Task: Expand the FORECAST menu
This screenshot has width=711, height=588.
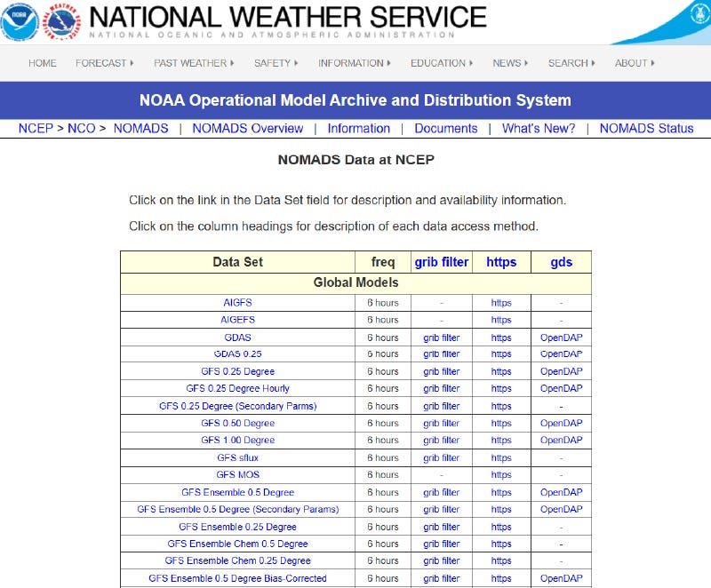Action: pos(104,63)
